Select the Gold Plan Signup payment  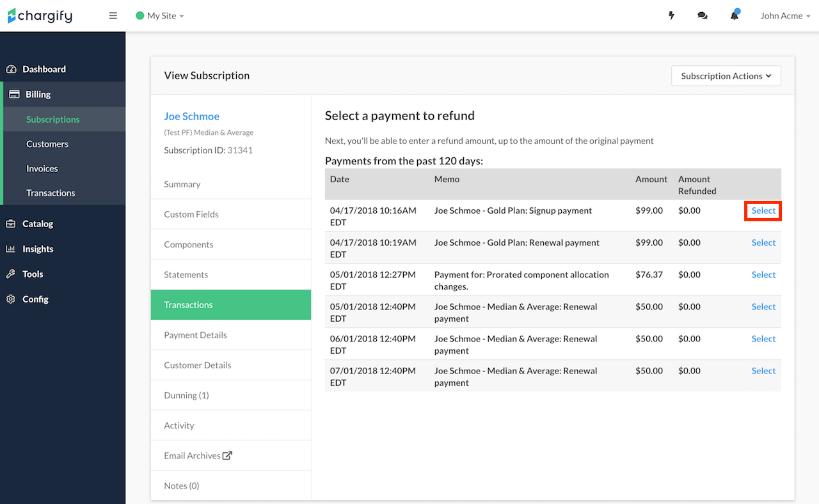763,210
